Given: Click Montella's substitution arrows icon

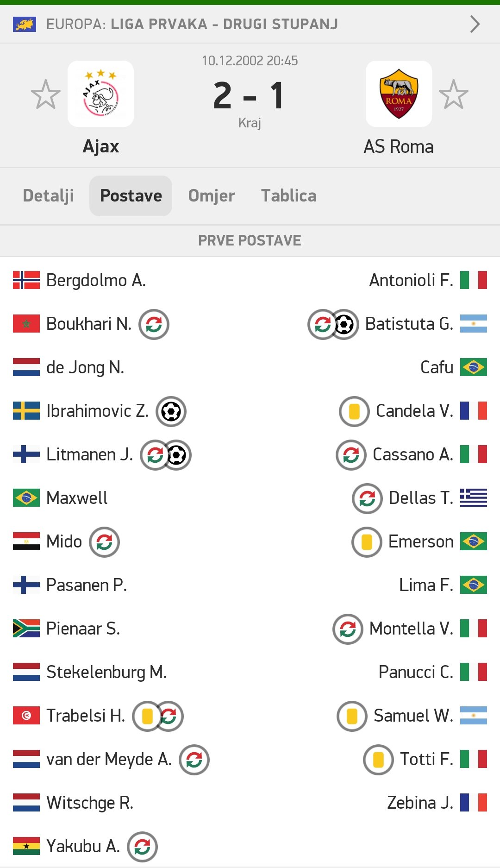Looking at the screenshot, I should click(x=348, y=629).
